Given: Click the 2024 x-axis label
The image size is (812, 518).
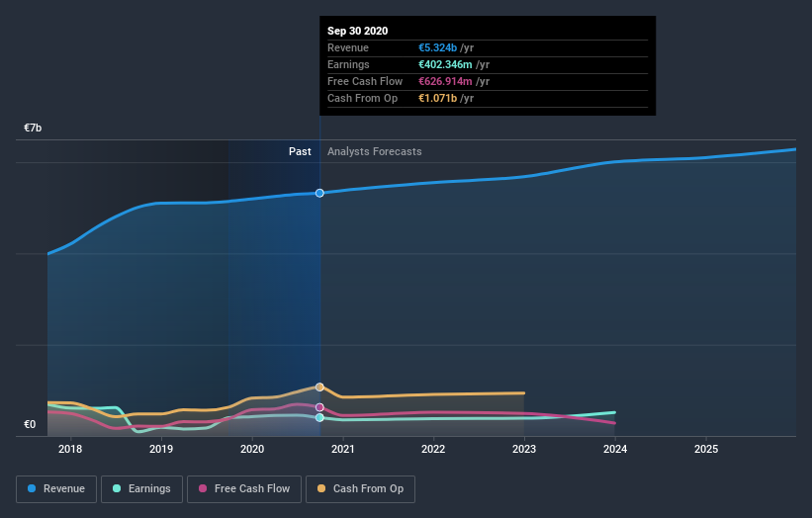Looking at the screenshot, I should click(x=615, y=449).
